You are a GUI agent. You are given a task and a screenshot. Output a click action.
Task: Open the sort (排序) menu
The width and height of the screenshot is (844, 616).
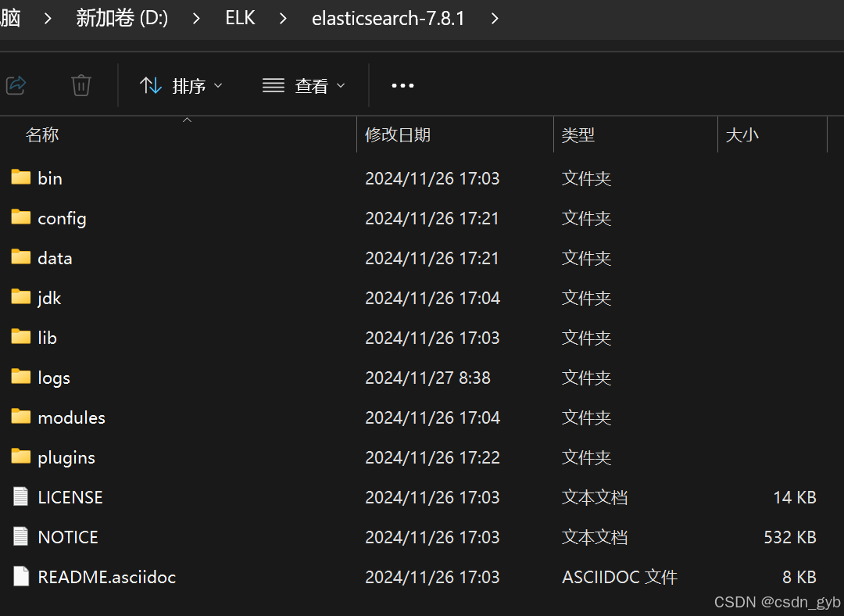coord(181,86)
